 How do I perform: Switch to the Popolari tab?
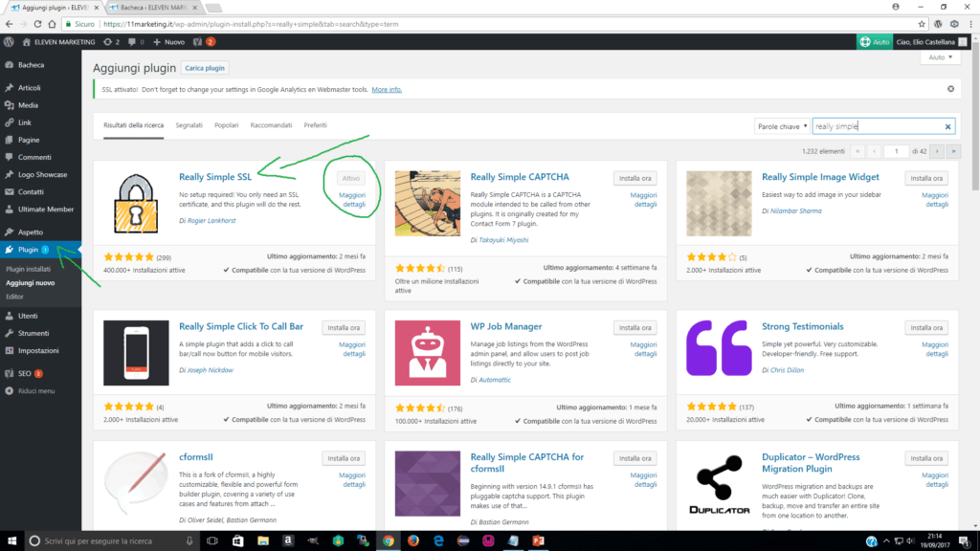click(x=227, y=125)
